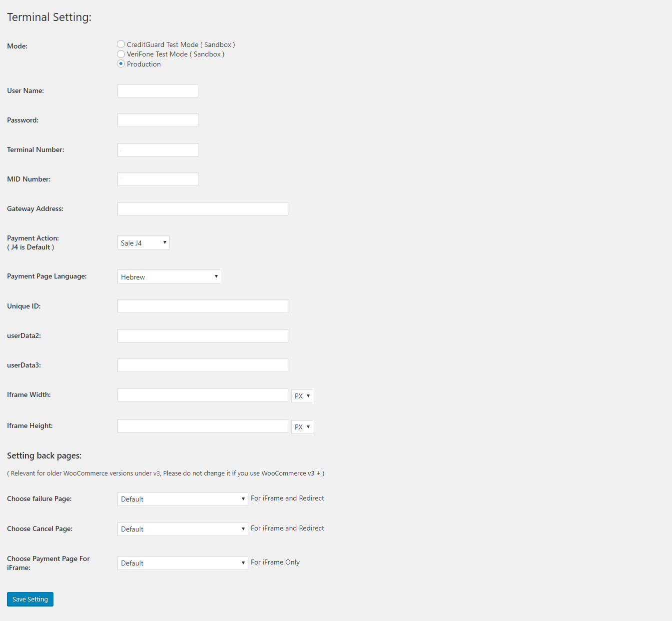Choose the Production mode option
This screenshot has height=621, width=672.
tap(121, 63)
